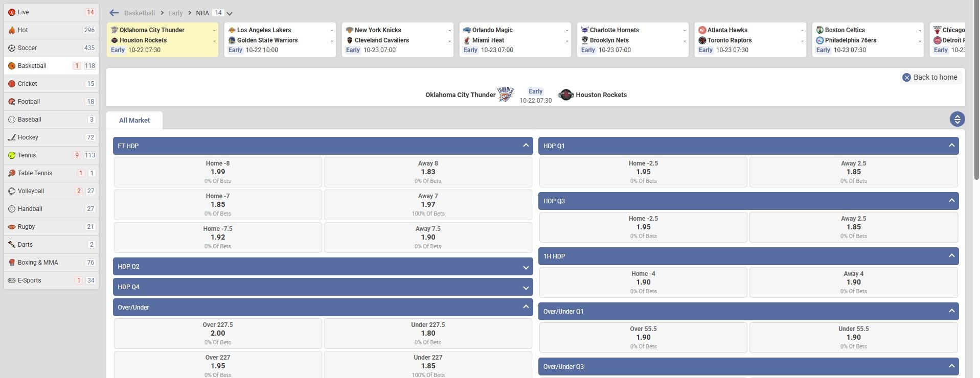Bet on Home -8 at 1.99

[218, 172]
